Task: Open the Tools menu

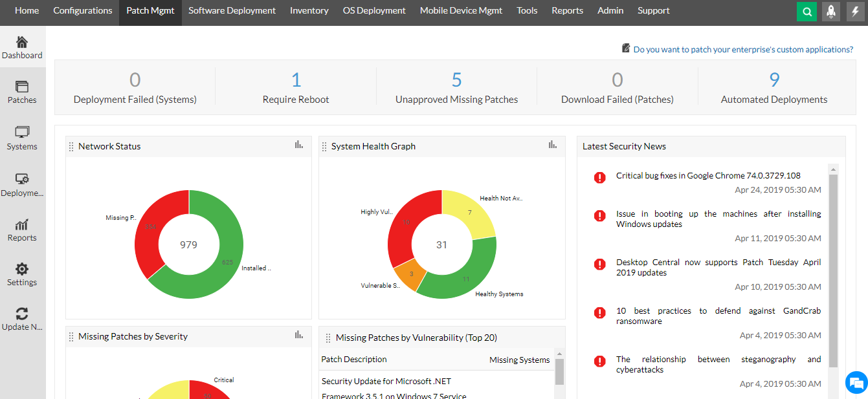Action: click(x=527, y=10)
